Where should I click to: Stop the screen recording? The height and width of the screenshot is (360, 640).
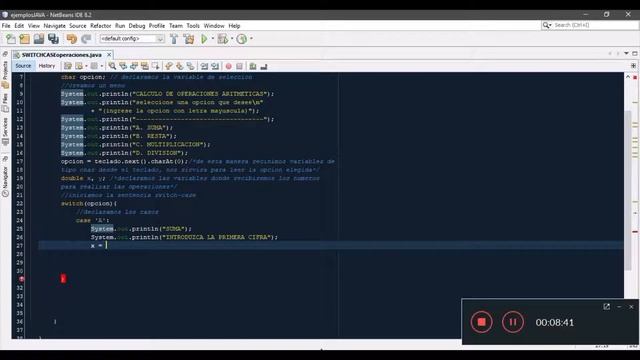pos(482,322)
